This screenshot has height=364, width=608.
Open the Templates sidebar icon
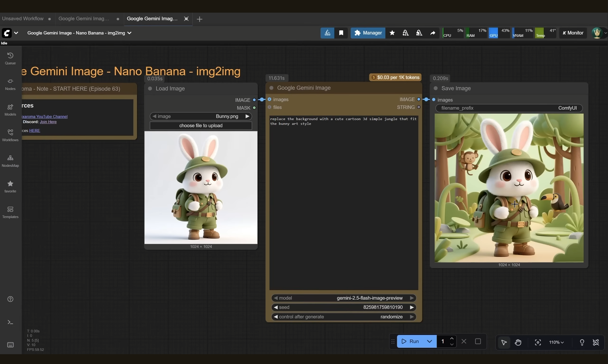pos(10,212)
